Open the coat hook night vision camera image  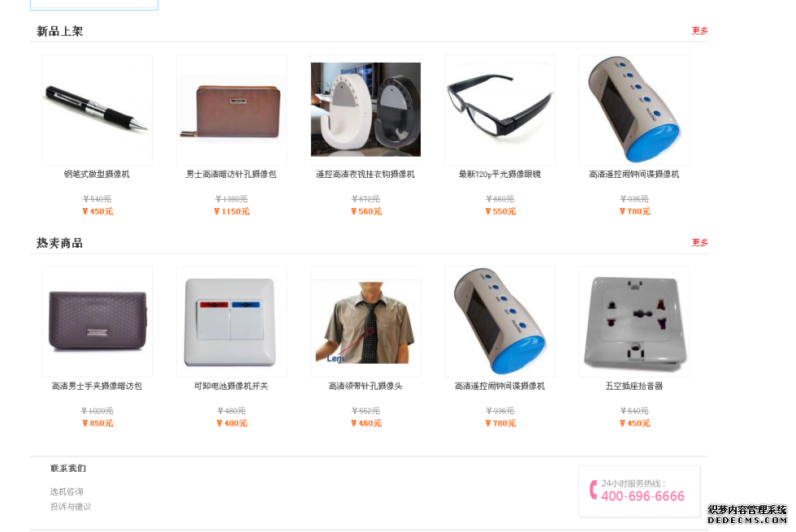point(366,110)
